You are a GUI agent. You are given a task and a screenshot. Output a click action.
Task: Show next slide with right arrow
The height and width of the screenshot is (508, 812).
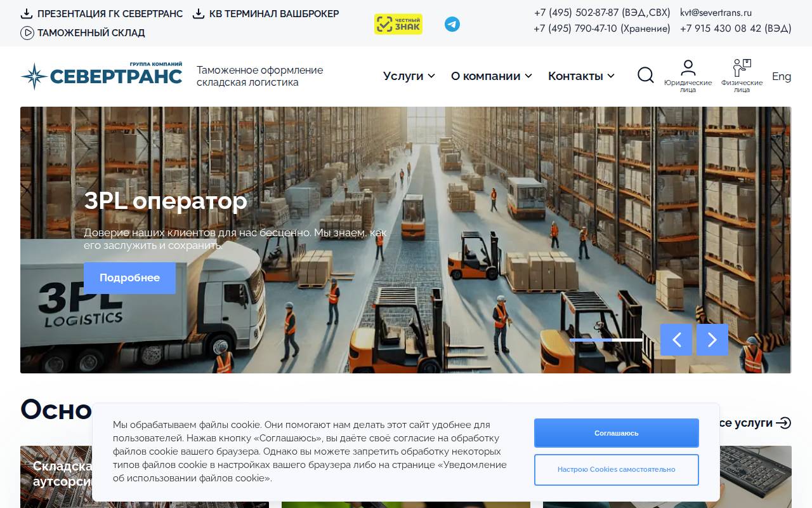[712, 340]
